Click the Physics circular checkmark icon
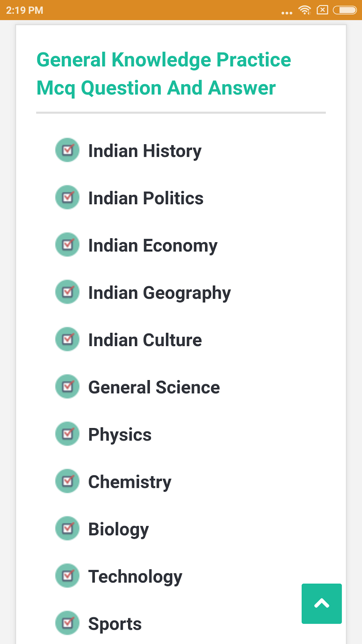This screenshot has width=362, height=644. (x=67, y=434)
